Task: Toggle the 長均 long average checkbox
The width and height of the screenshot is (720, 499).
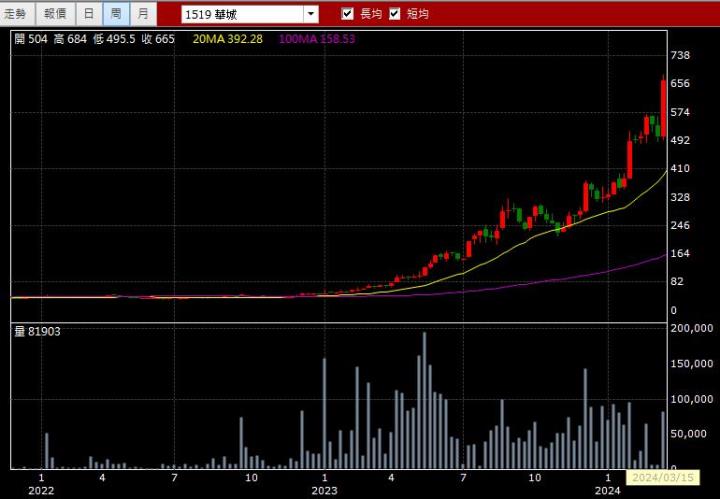Action: point(348,14)
